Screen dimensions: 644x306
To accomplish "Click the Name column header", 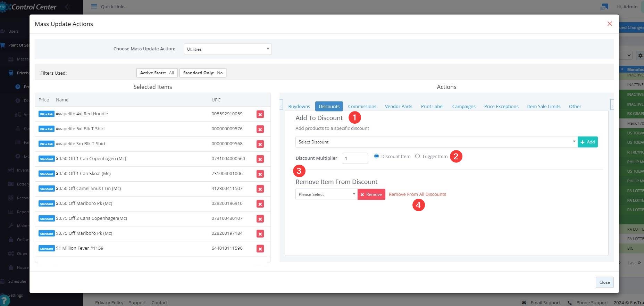I will pos(62,100).
